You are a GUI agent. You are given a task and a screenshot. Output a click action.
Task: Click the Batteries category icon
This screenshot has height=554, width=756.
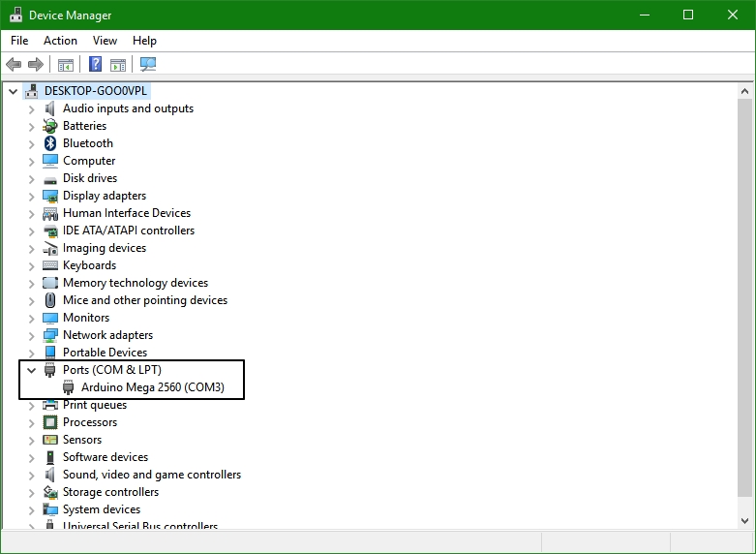click(50, 126)
